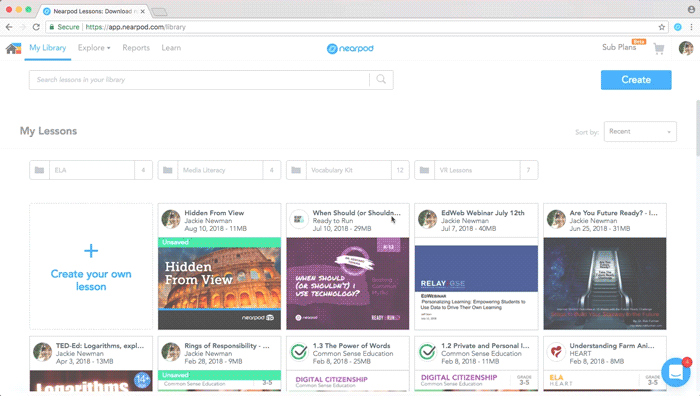The image size is (700, 396).
Task: Open the Hidden From View lesson thumbnail
Action: coord(219,283)
